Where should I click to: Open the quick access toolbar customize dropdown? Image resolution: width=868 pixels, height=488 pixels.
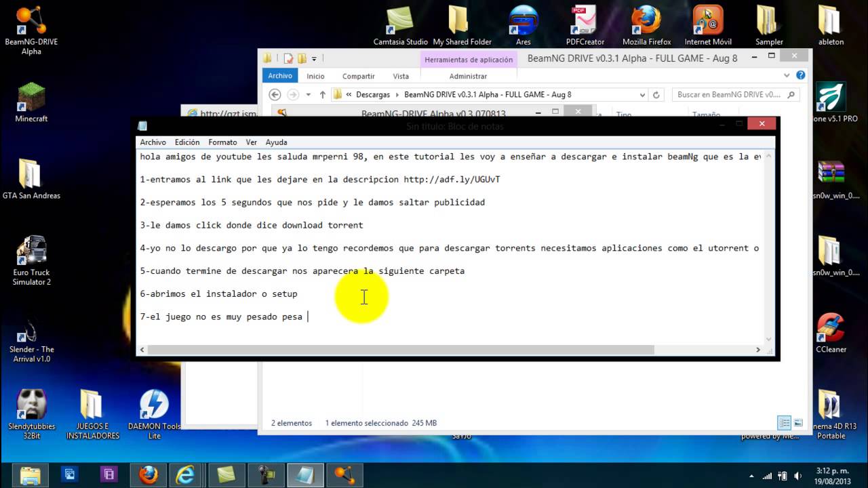pos(314,59)
